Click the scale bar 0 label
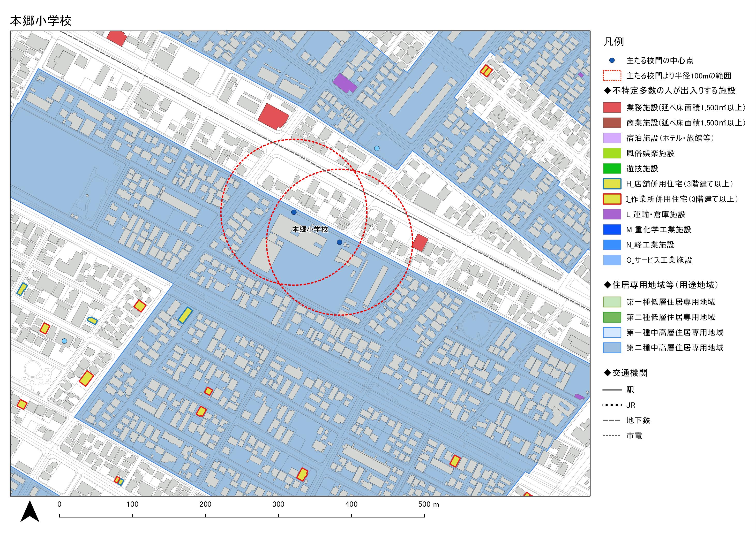The image size is (756, 534). click(59, 504)
